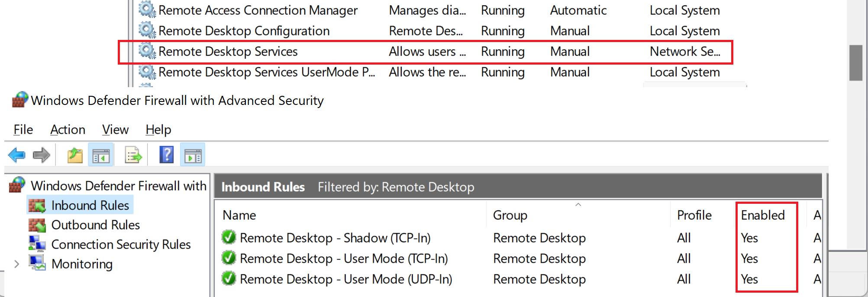Toggle the Show/Hide Action Pane button

[x=193, y=155]
